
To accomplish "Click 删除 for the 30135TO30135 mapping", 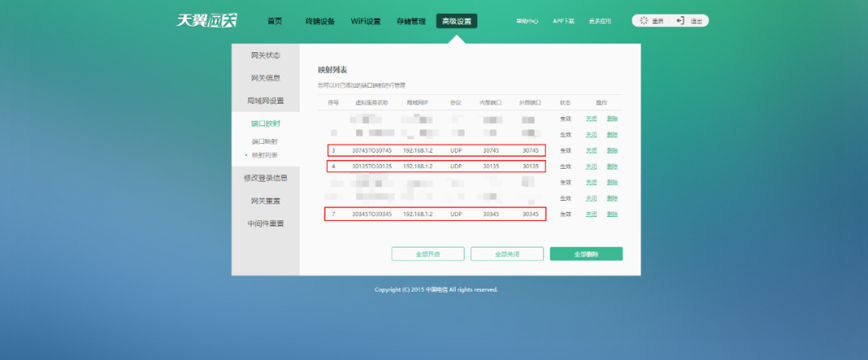I will (x=612, y=166).
